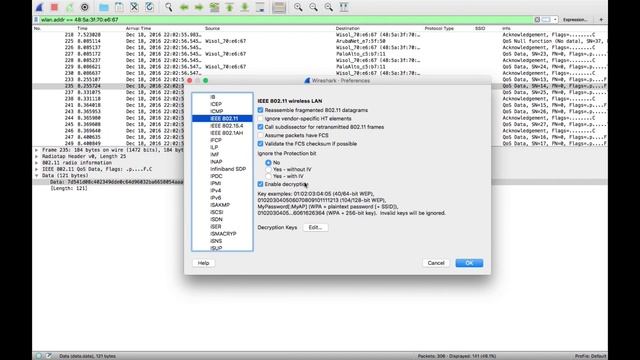Cancel the Preferences dialog
This screenshot has width=640, height=360.
(436, 263)
